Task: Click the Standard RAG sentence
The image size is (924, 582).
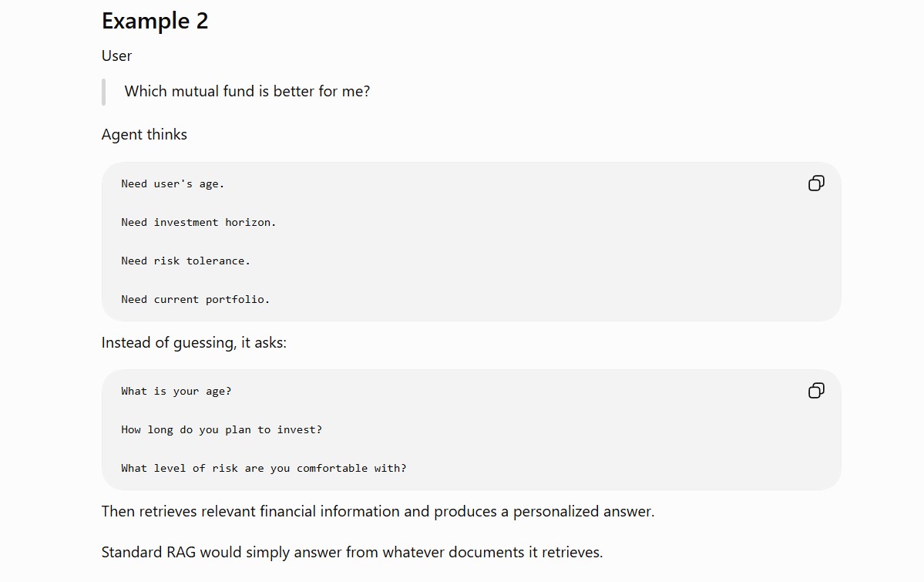Action: tap(352, 553)
